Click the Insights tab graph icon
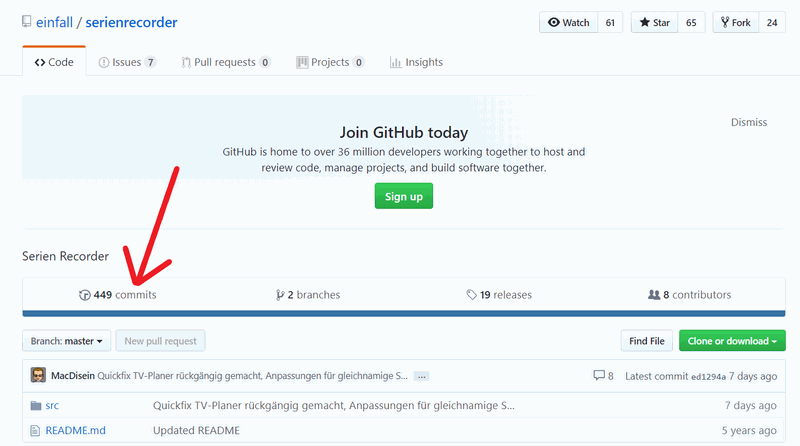Screen dimensions: 800x446 (x=395, y=62)
